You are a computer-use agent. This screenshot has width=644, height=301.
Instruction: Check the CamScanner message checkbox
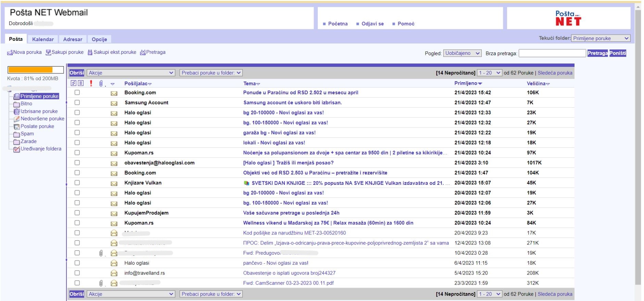(77, 283)
